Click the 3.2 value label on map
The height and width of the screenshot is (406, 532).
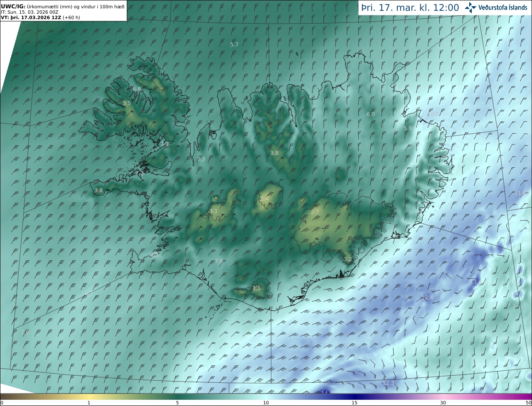[x=348, y=259]
